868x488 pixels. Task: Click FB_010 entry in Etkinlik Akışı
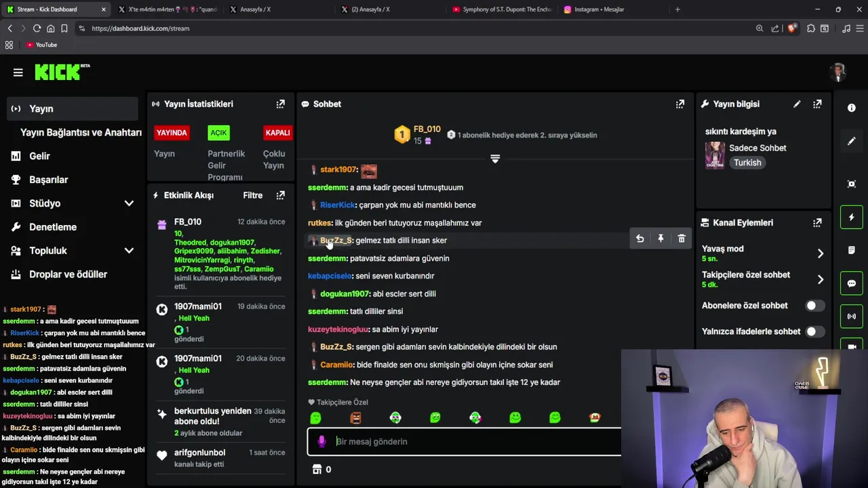pyautogui.click(x=220, y=254)
